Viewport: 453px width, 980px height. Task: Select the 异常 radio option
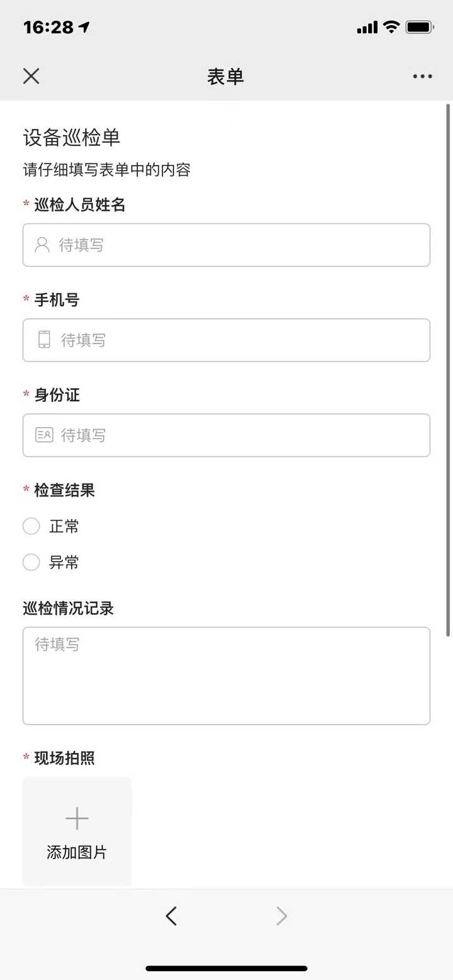click(31, 562)
